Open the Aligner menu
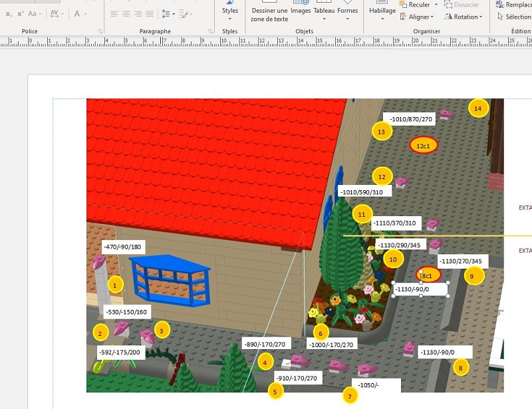This screenshot has width=532, height=409. [x=417, y=17]
